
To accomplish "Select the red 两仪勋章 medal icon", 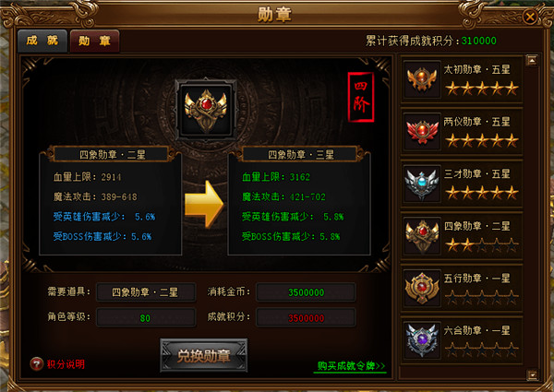I will point(422,132).
